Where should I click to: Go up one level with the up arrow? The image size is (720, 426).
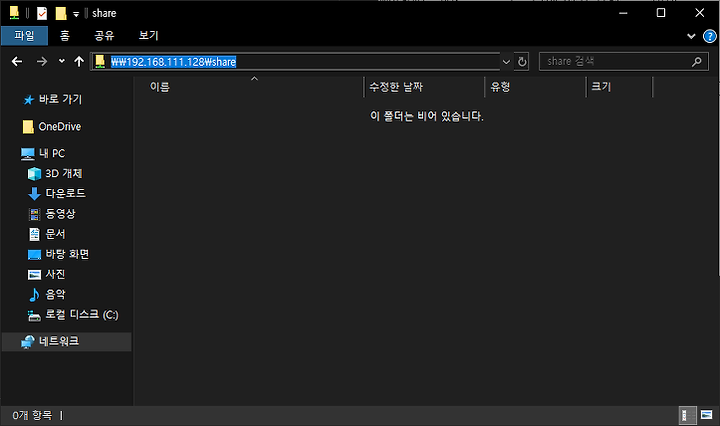coord(79,61)
